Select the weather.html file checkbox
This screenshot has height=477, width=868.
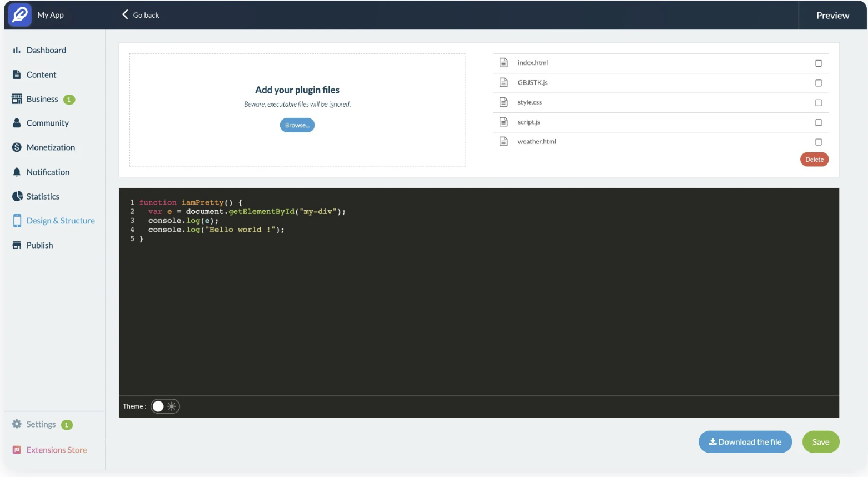(818, 142)
